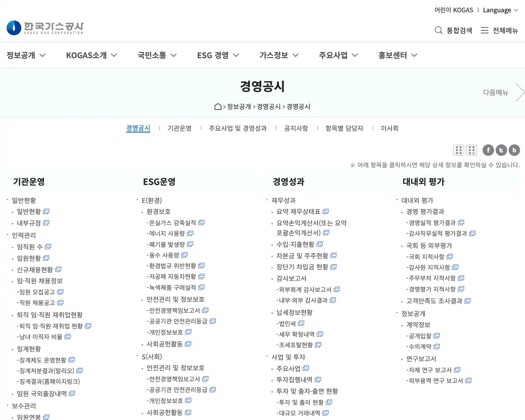The width and height of the screenshot is (525, 420).
Task: Click the plain six-dot grid icon
Action: tap(459, 150)
